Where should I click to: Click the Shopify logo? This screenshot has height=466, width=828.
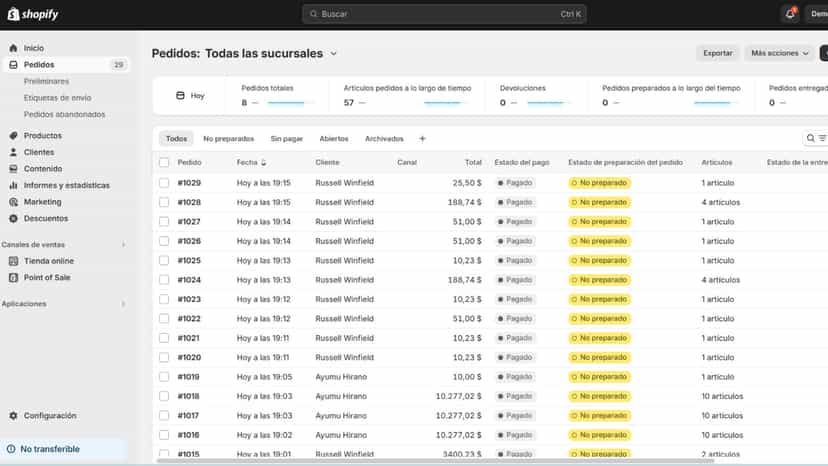(x=33, y=14)
